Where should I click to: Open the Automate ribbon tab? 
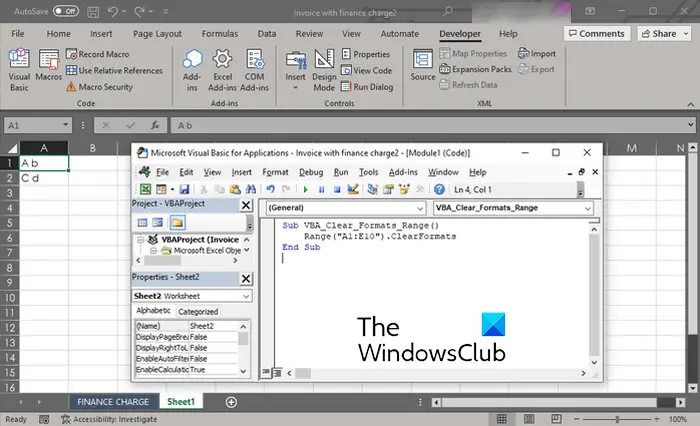tap(400, 33)
